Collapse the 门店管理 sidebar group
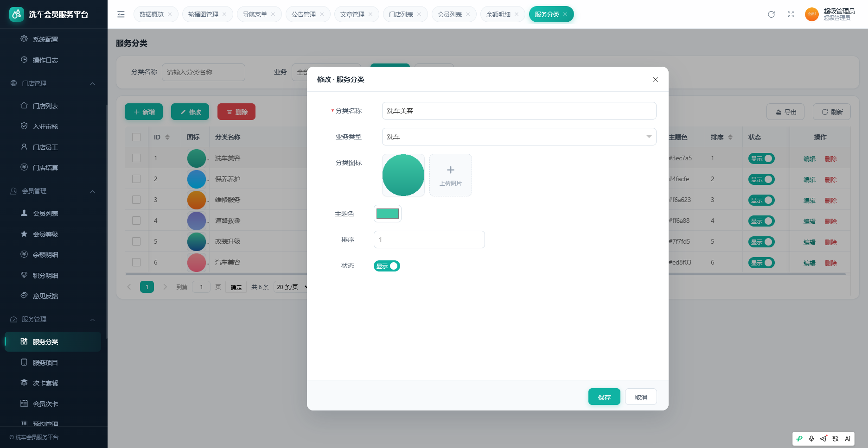 pyautogui.click(x=54, y=83)
